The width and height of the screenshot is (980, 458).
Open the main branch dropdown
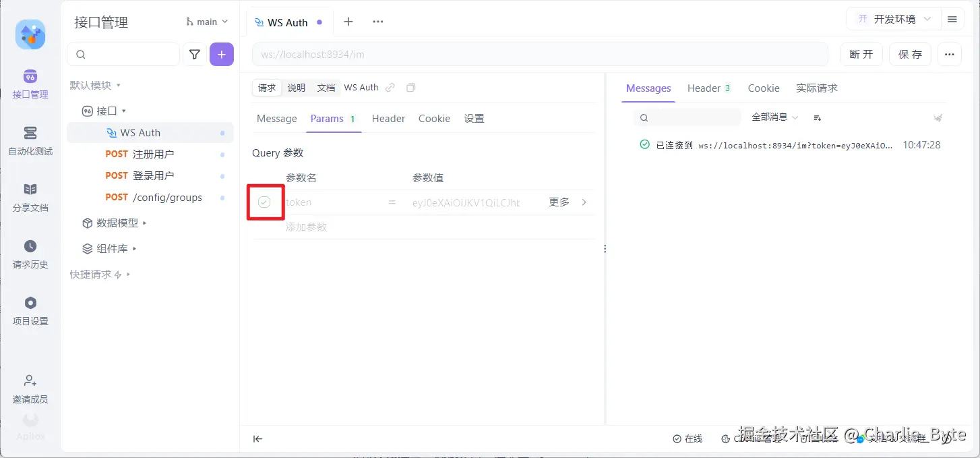click(206, 21)
